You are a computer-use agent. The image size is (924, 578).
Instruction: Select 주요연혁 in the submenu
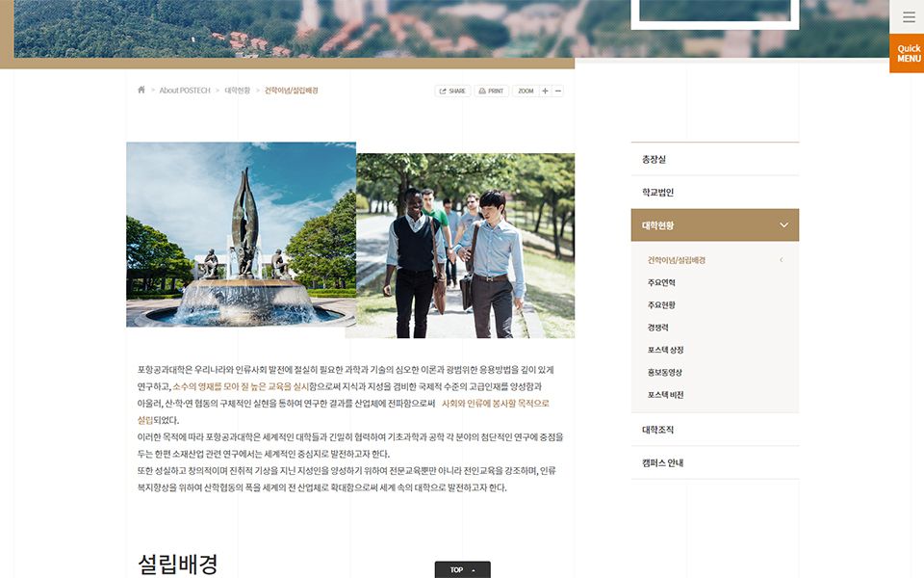pyautogui.click(x=661, y=282)
